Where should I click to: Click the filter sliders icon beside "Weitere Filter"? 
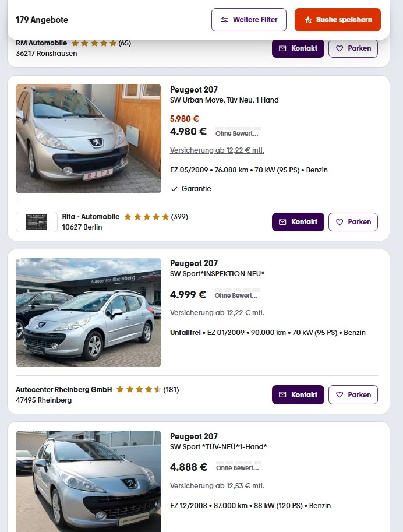[225, 20]
